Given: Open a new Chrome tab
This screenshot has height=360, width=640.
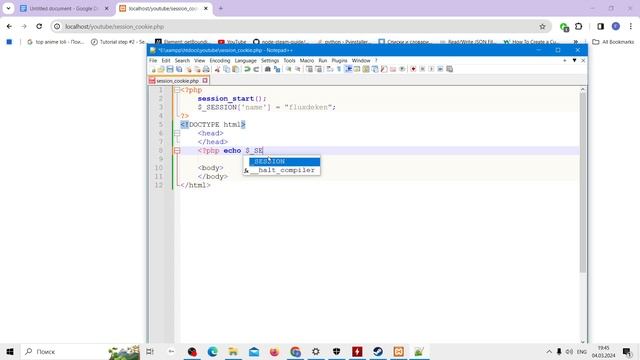Looking at the screenshot, I should [x=220, y=8].
